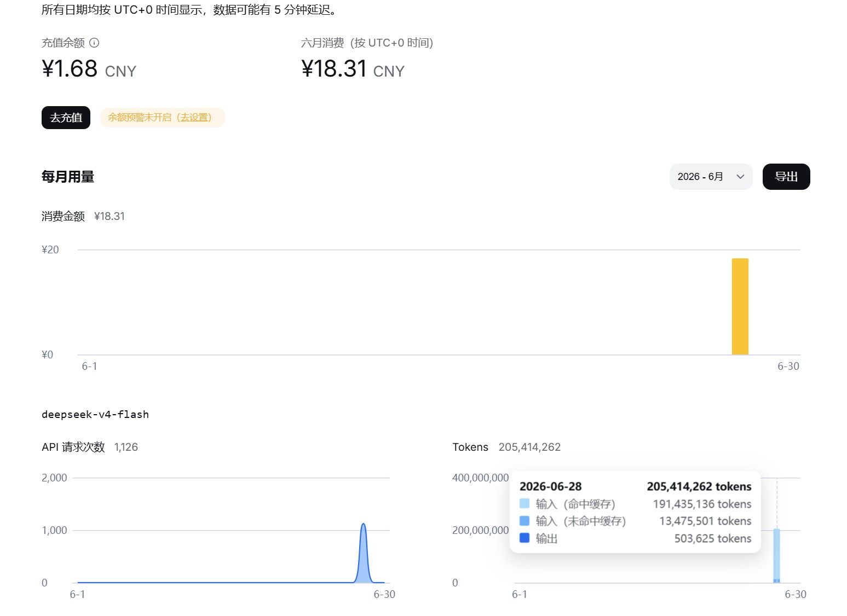Click the 2026-06-28 tooltip date header
The height and width of the screenshot is (616, 847).
click(x=550, y=486)
